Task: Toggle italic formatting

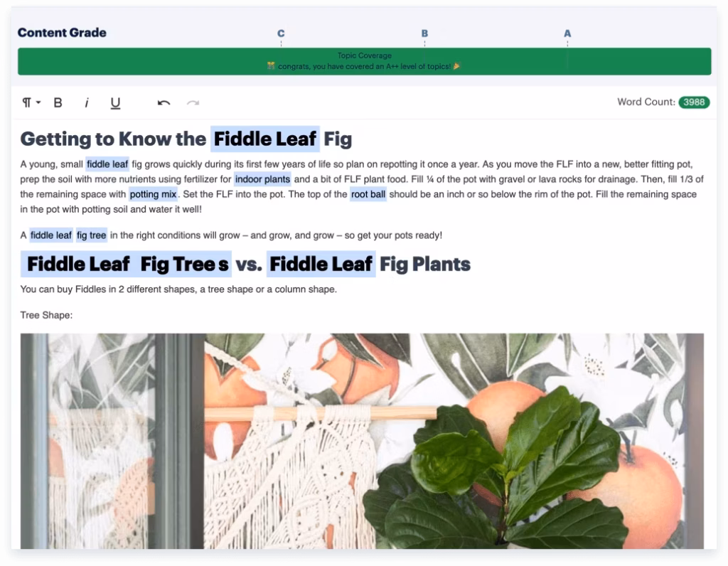Action: 86,102
